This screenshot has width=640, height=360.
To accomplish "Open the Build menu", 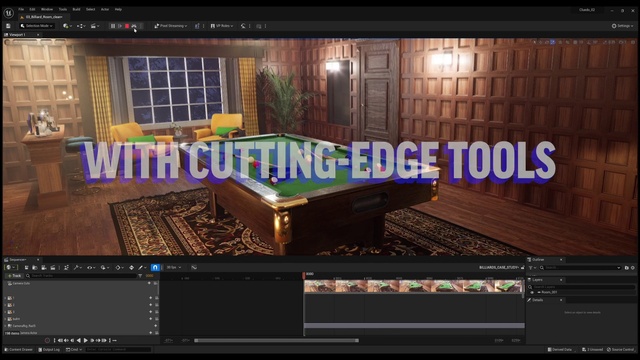I will [x=76, y=9].
